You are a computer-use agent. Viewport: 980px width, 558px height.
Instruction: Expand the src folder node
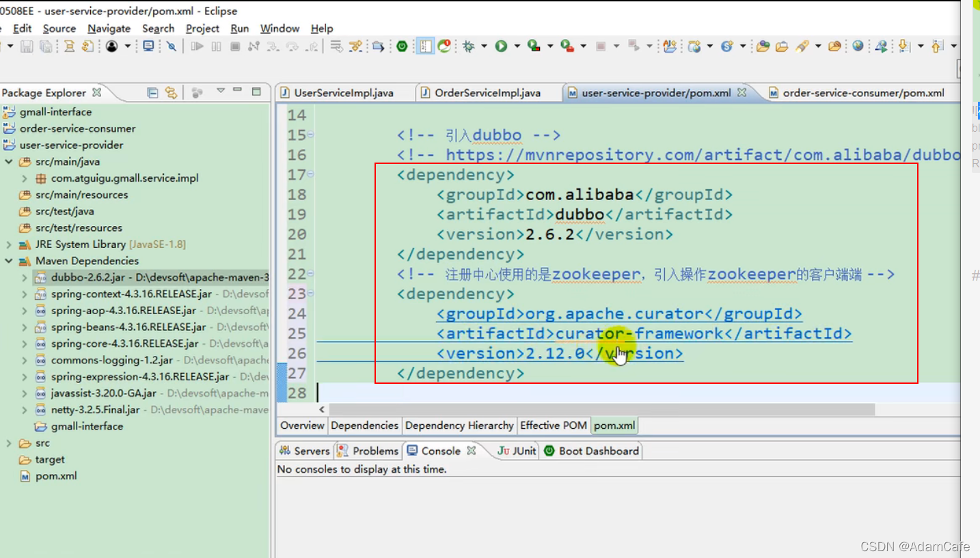click(9, 443)
